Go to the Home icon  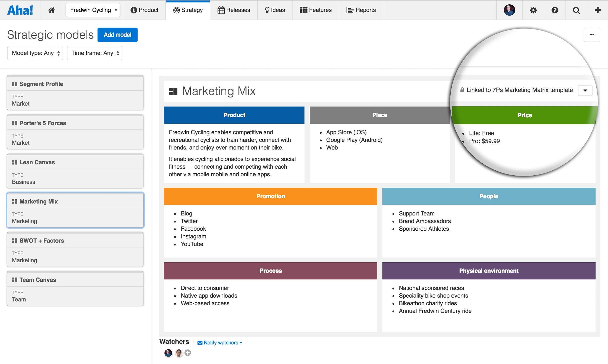click(x=52, y=10)
